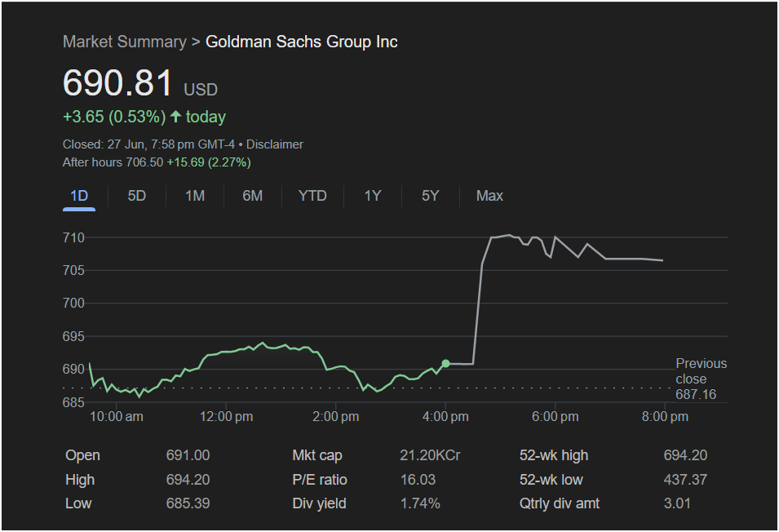Click the Mkt cap label
The image size is (779, 532).
317,455
